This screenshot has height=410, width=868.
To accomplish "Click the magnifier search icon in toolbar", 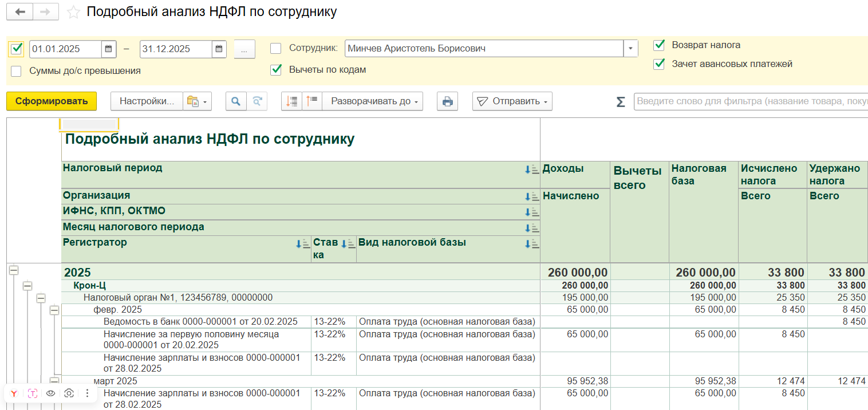I will [235, 101].
